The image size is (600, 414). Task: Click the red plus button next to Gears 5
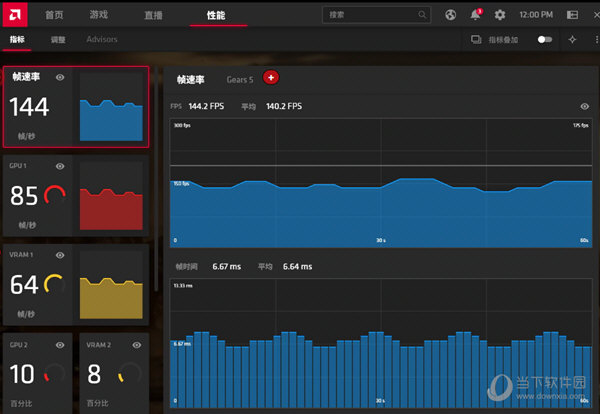point(270,78)
